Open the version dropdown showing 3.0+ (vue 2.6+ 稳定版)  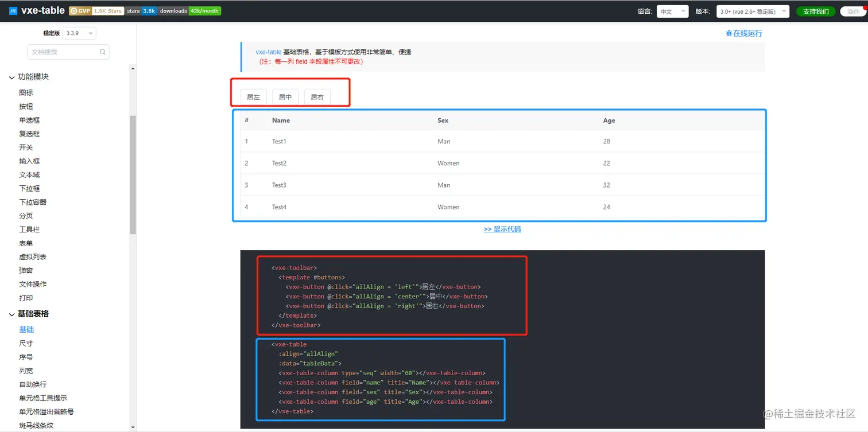tap(753, 11)
